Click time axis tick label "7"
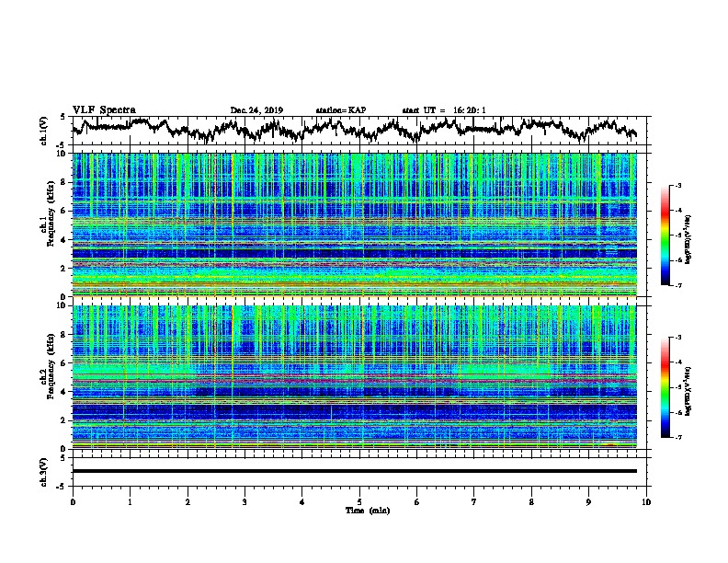Image resolution: width=728 pixels, height=563 pixels. [x=474, y=502]
